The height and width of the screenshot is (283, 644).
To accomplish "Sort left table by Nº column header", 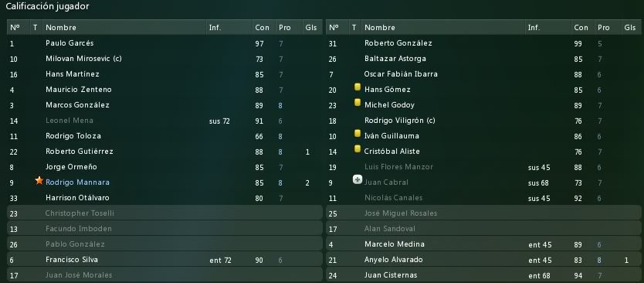I will (15, 28).
